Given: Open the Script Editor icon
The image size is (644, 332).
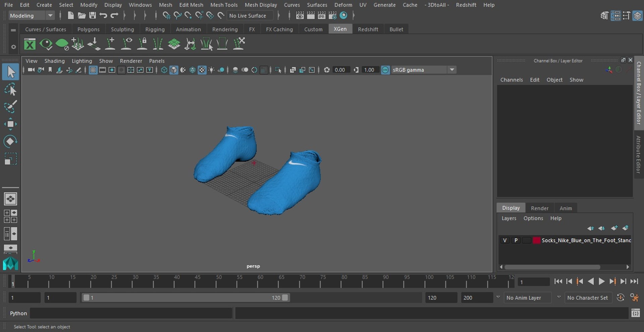Looking at the screenshot, I should (x=635, y=313).
